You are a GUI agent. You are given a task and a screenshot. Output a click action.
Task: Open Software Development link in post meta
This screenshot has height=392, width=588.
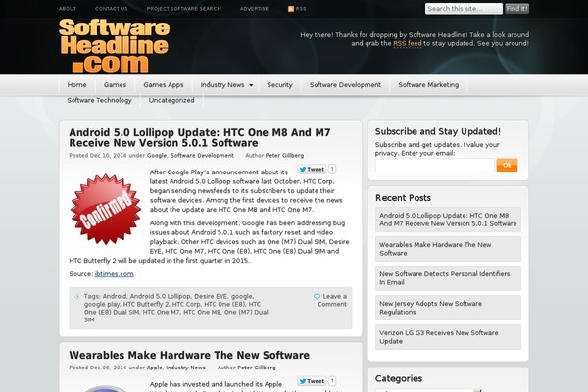202,155
